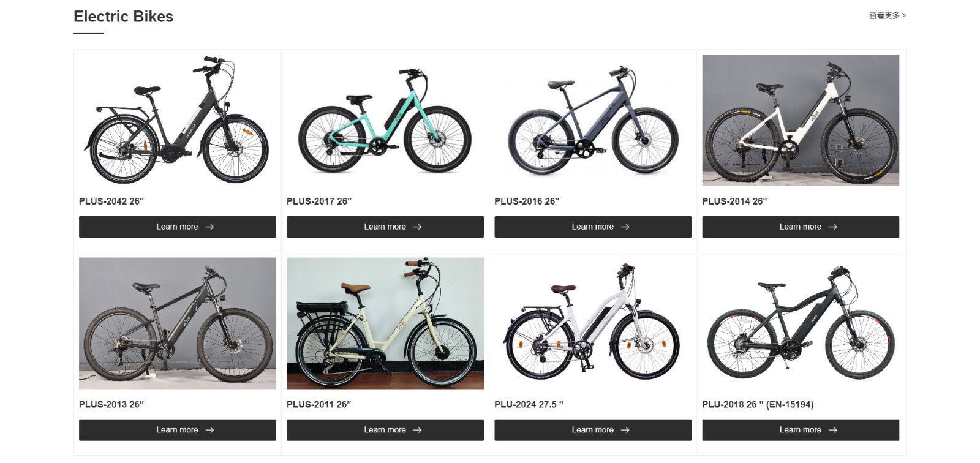This screenshot has height=463, width=980.
Task: Select the PLUS-2016 26″ product title
Action: [x=527, y=201]
